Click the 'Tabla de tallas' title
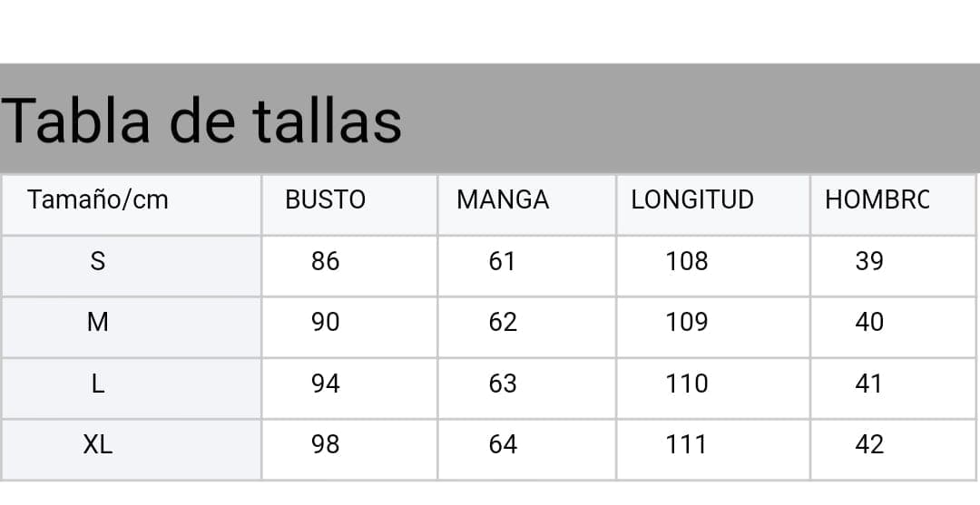Screen dimensions: 980x505 (x=201, y=121)
